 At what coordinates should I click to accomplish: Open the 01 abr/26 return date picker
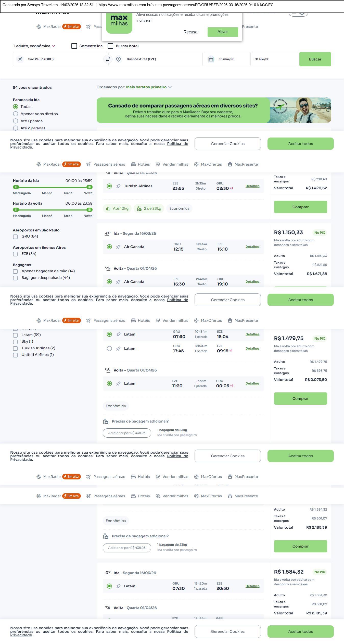coord(275,59)
